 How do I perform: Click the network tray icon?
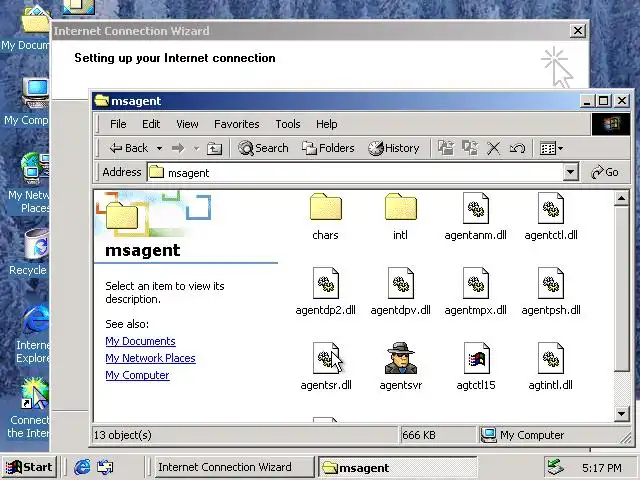click(x=556, y=467)
